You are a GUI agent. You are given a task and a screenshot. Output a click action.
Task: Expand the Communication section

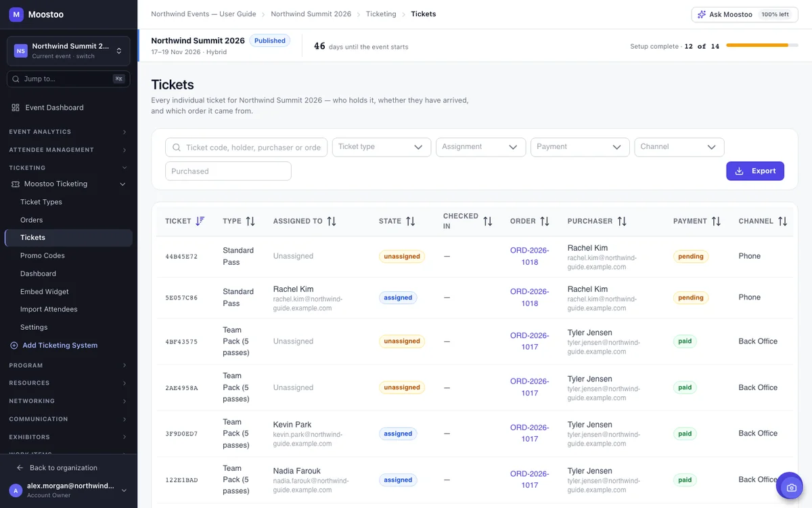tap(68, 419)
